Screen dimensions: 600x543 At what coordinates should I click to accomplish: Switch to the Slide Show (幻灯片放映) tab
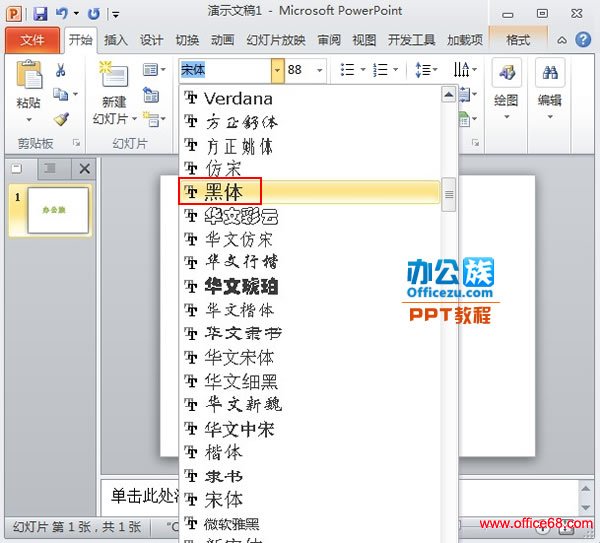[x=276, y=40]
